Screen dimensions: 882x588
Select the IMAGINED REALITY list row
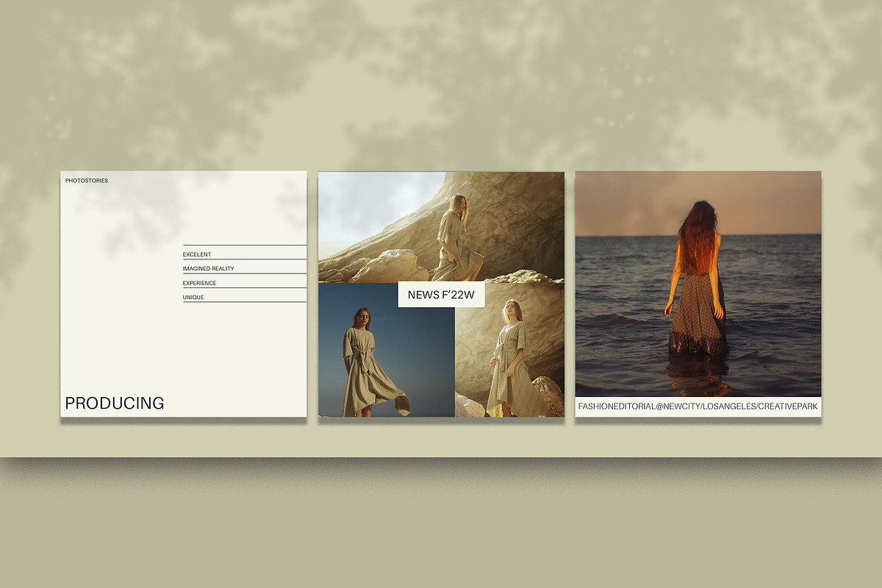245,267
